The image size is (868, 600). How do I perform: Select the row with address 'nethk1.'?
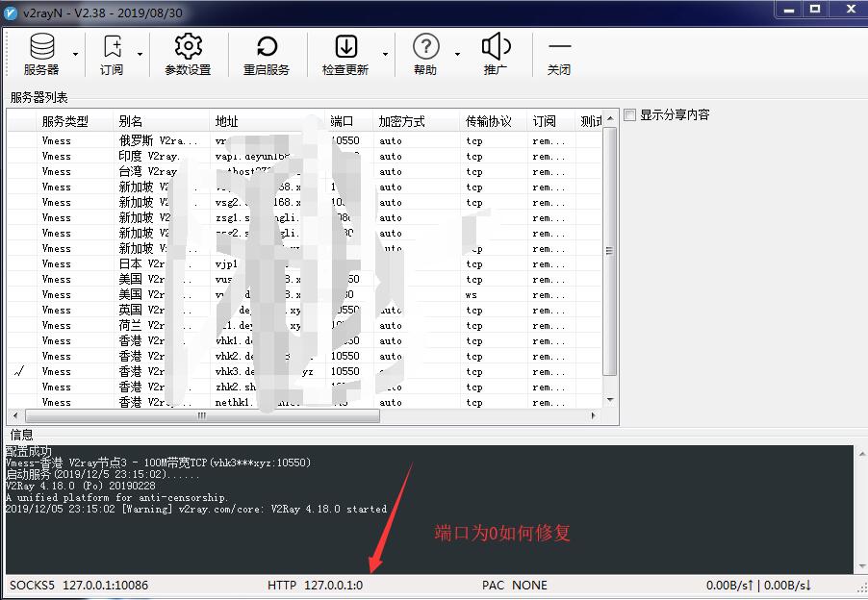305,402
